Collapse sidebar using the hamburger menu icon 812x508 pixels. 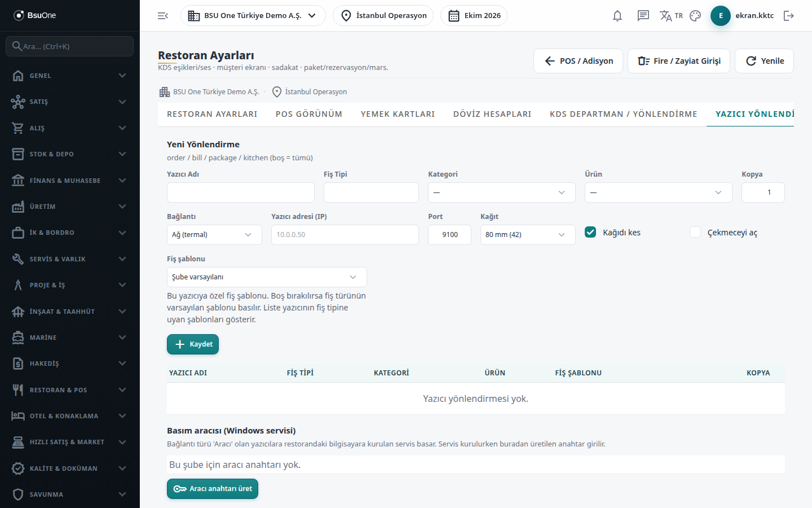(163, 16)
